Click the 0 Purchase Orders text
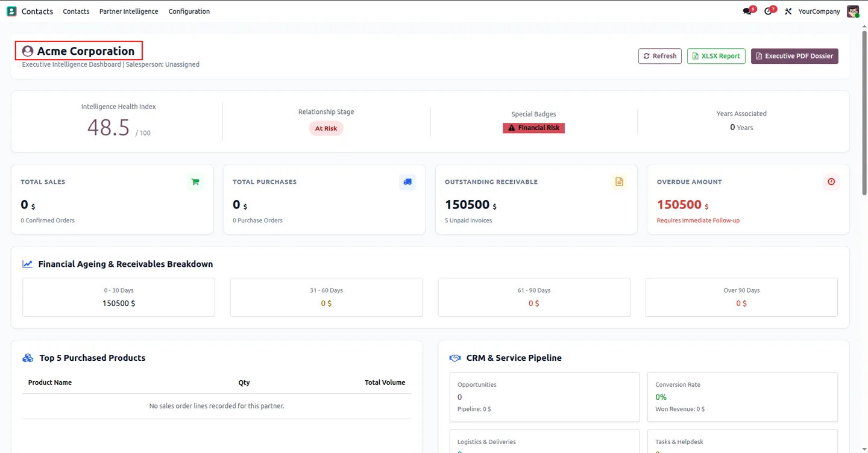Image resolution: width=868 pixels, height=453 pixels. [x=257, y=220]
